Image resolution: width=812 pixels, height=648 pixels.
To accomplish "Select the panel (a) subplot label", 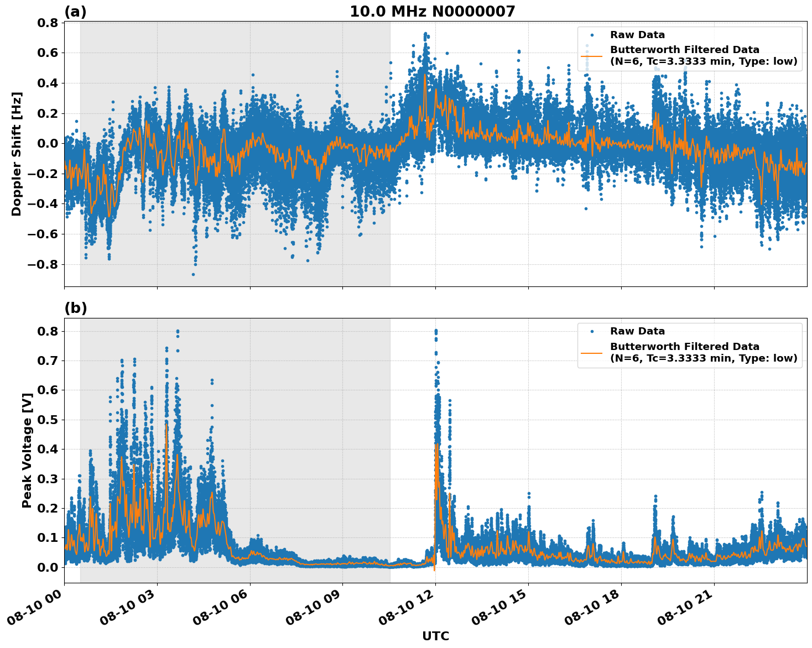I will point(76,10).
